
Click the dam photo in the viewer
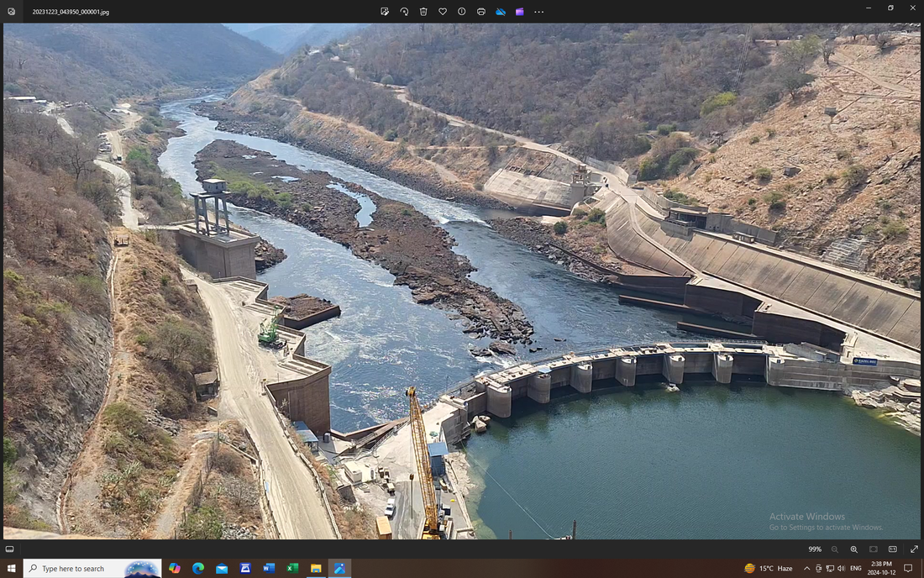[461, 281]
